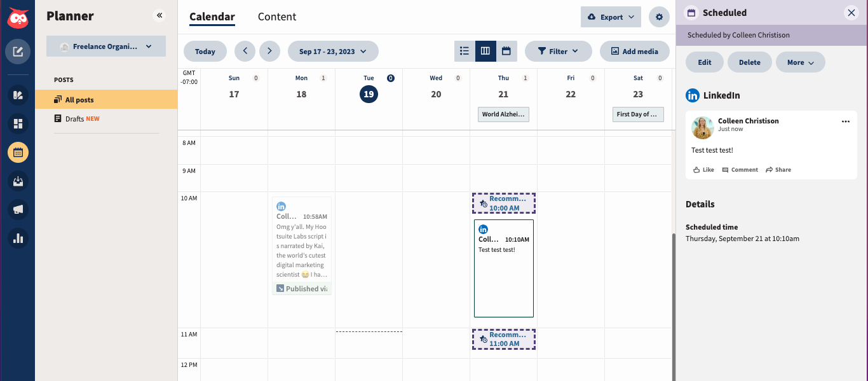Select Drafts in the Posts menu
This screenshot has height=381, width=868.
pos(75,119)
